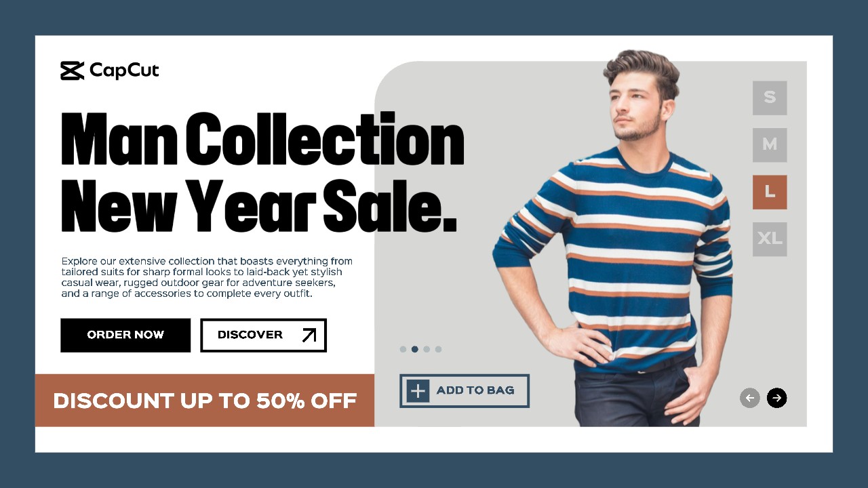Select the active second carousel dot
This screenshot has width=868, height=488.
(415, 350)
